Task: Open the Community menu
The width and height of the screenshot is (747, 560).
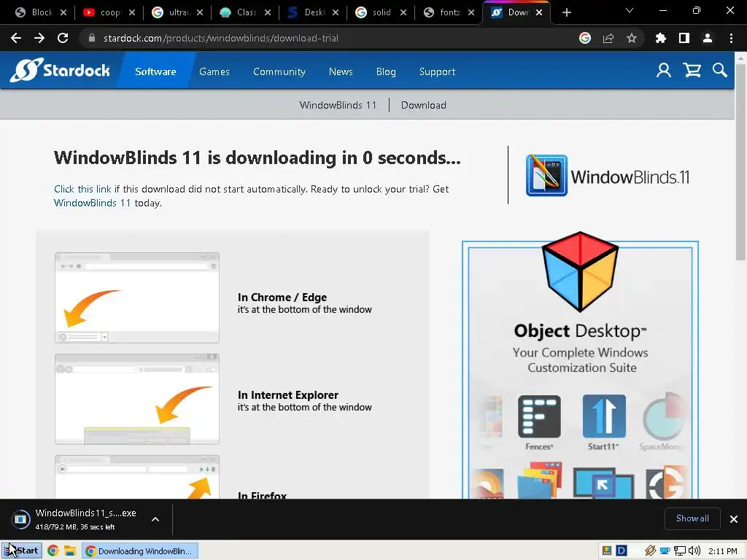Action: [279, 71]
